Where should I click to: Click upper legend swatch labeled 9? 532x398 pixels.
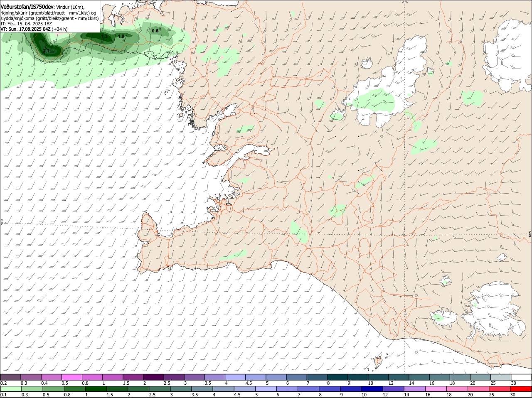tap(358, 377)
